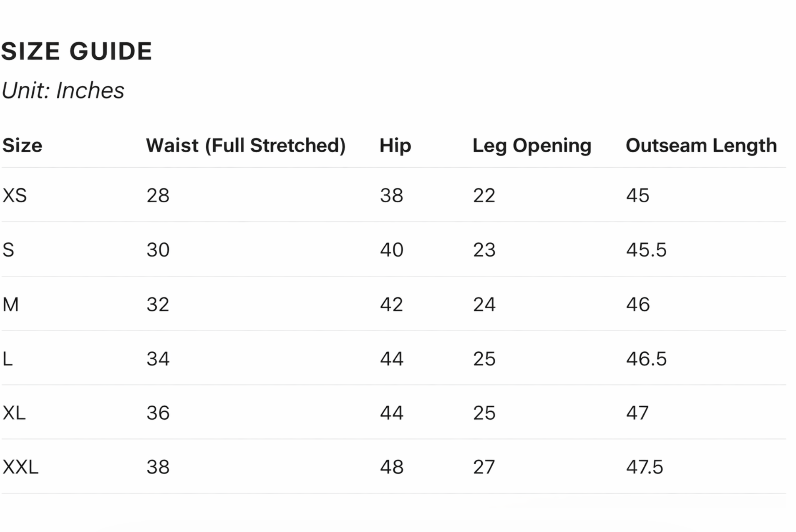Click the Leg Opening column header
This screenshot has height=532, width=796.
pyautogui.click(x=531, y=146)
